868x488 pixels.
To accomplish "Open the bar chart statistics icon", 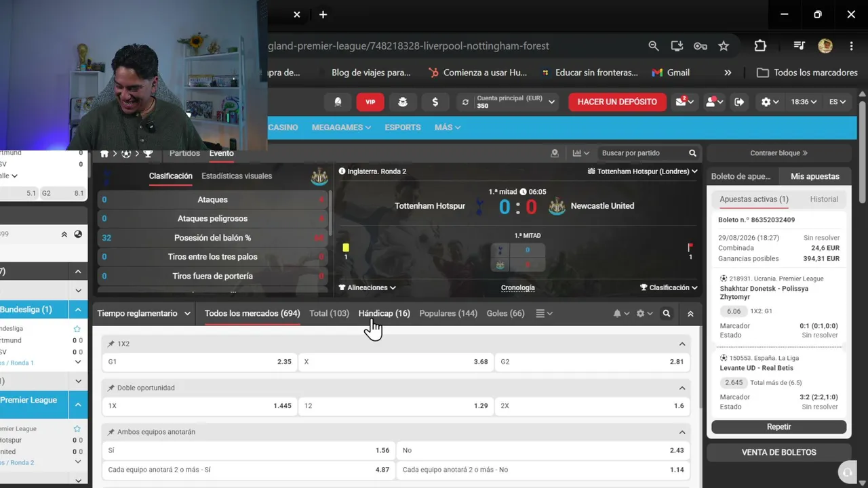I will click(581, 153).
